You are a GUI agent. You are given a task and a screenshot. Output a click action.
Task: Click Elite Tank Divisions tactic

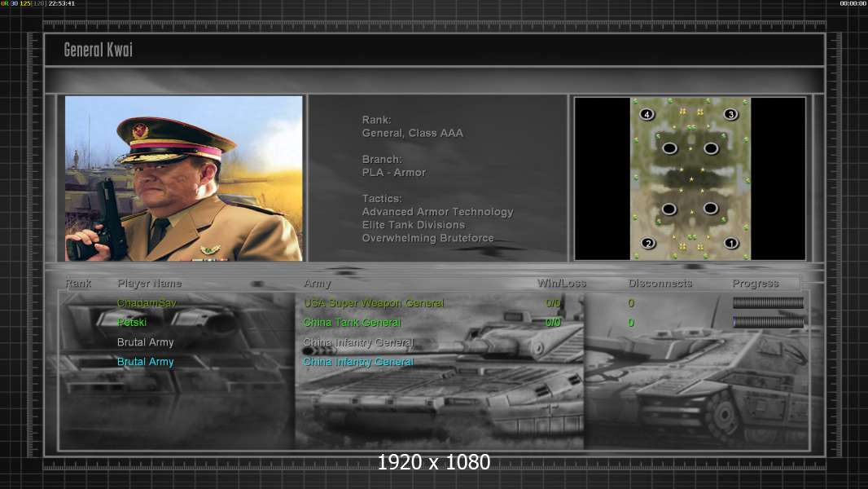414,225
